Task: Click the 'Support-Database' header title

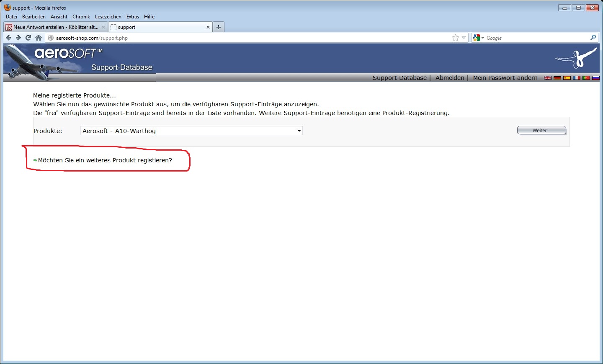Action: point(122,67)
